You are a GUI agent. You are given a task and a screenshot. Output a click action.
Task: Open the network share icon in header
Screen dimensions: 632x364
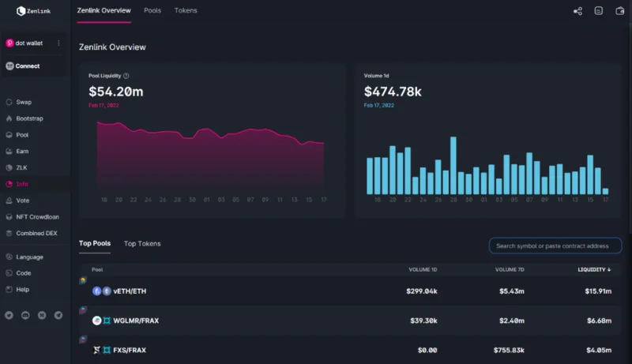(x=577, y=11)
